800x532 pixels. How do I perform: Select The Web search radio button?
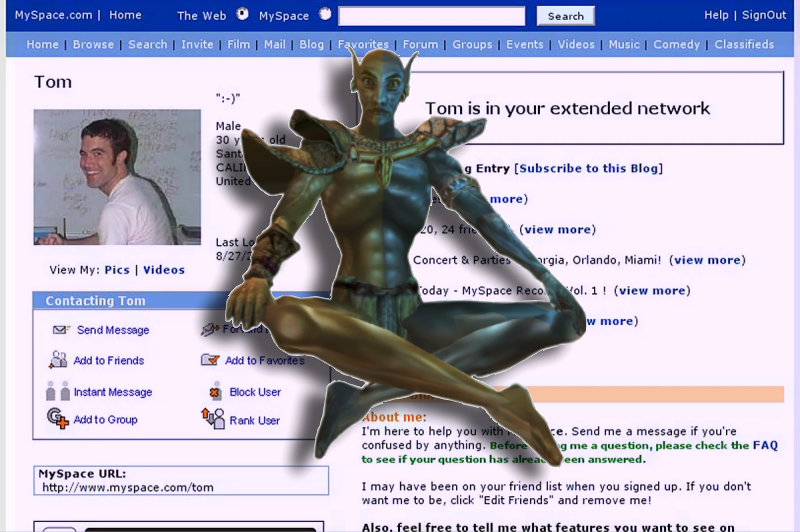(x=242, y=14)
